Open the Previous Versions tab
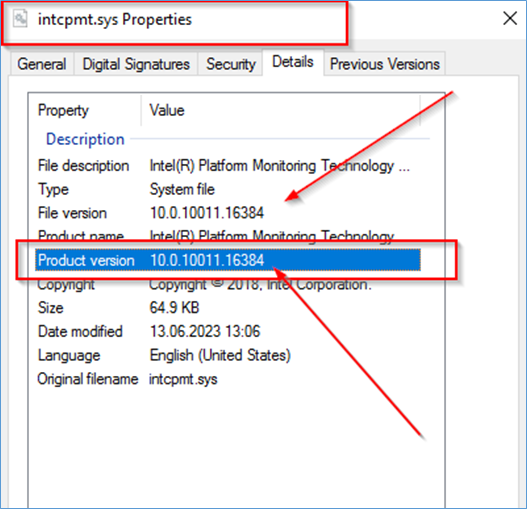527x509 pixels. pos(385,64)
